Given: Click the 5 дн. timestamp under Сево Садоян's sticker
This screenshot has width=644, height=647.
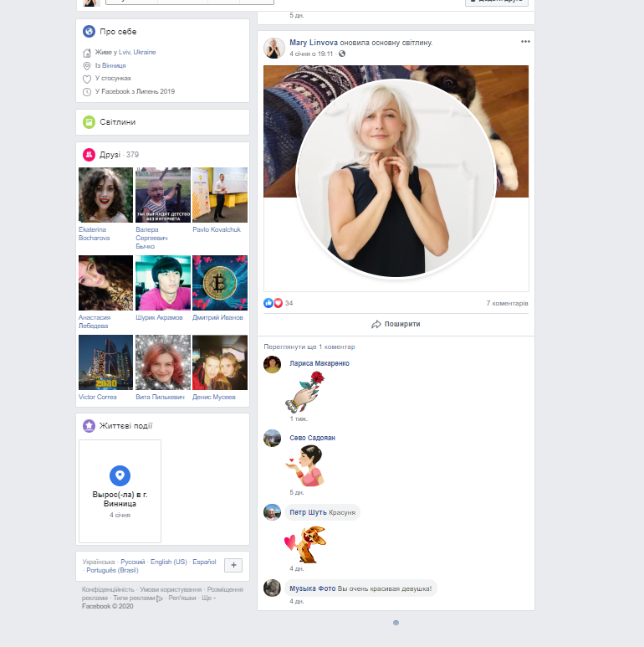Looking at the screenshot, I should tap(297, 492).
